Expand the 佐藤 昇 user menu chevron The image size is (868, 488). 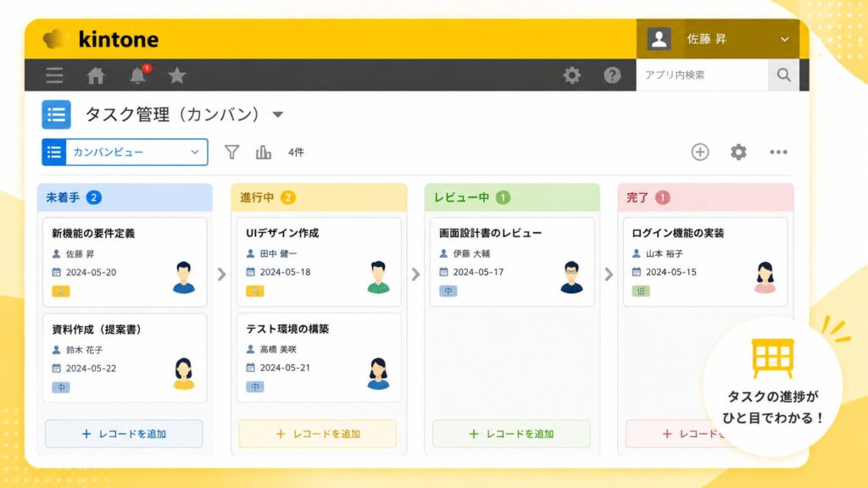pos(784,39)
